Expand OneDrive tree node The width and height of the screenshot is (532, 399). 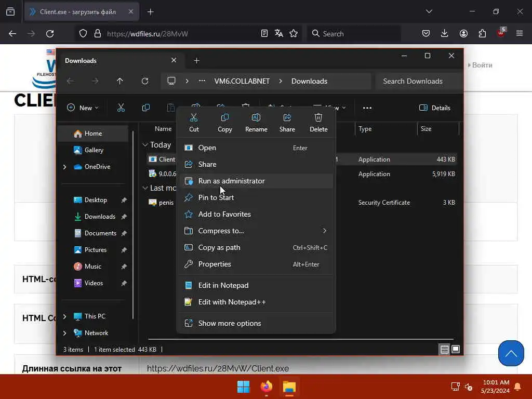coord(64,167)
